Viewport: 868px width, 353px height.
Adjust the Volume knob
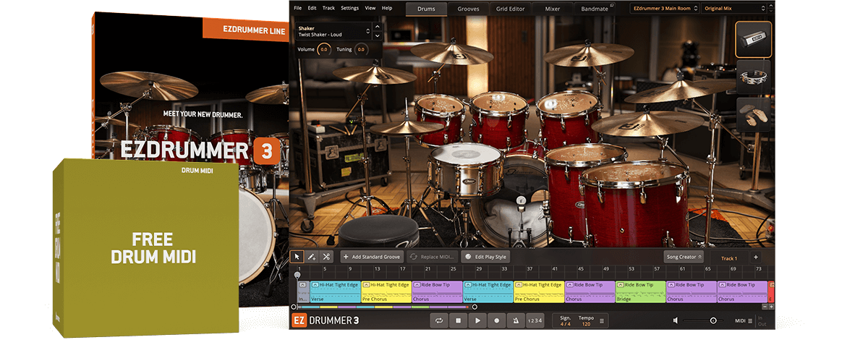click(324, 49)
